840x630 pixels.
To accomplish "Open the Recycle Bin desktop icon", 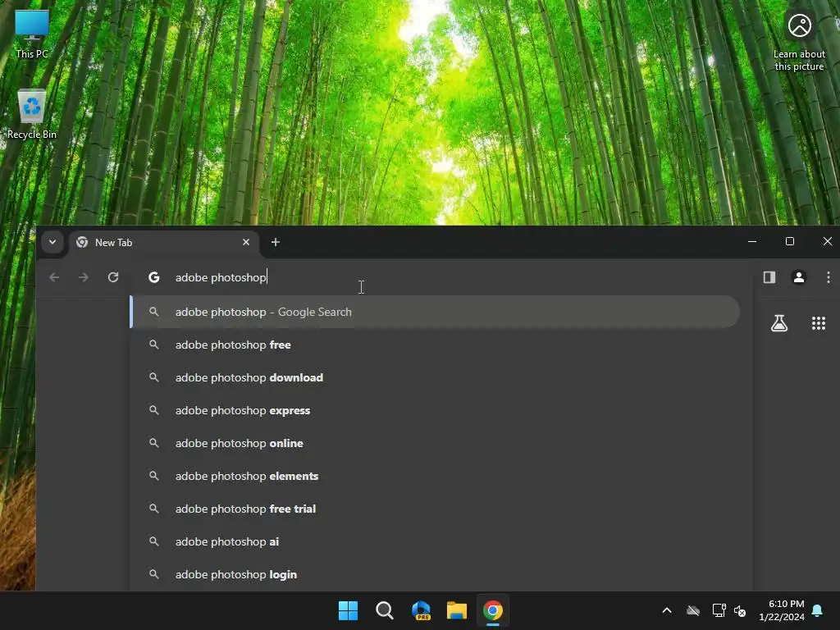I will pos(32,115).
